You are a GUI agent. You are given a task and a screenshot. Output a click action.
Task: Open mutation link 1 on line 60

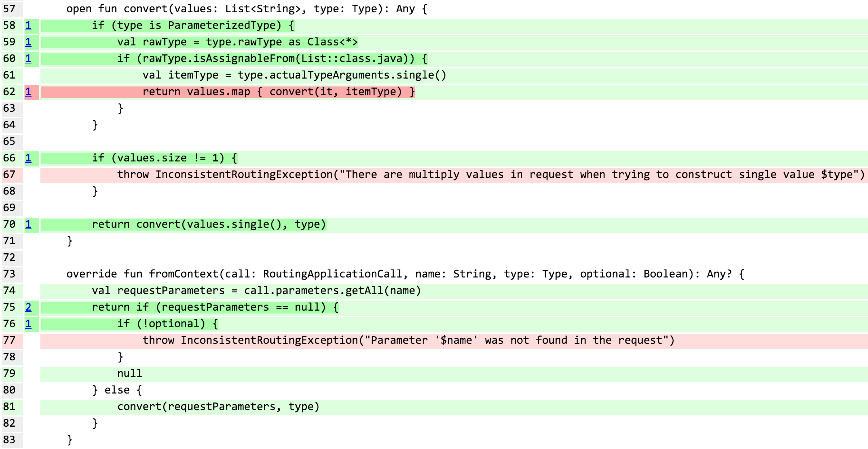[x=28, y=59]
